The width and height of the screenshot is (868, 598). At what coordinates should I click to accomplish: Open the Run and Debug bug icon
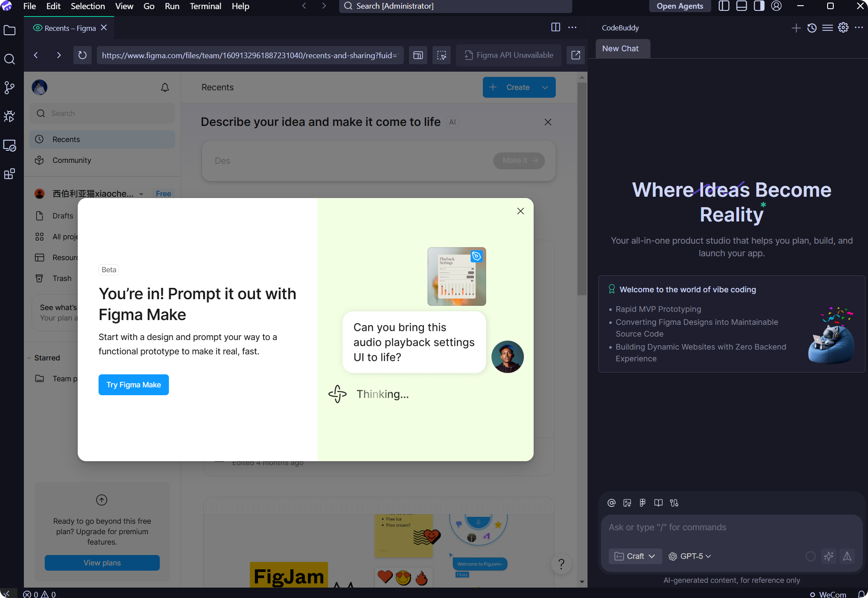(10, 116)
